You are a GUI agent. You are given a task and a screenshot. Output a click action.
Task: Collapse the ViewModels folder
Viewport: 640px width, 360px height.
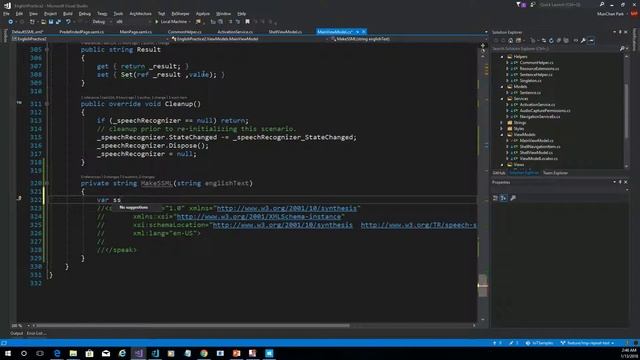(502, 134)
